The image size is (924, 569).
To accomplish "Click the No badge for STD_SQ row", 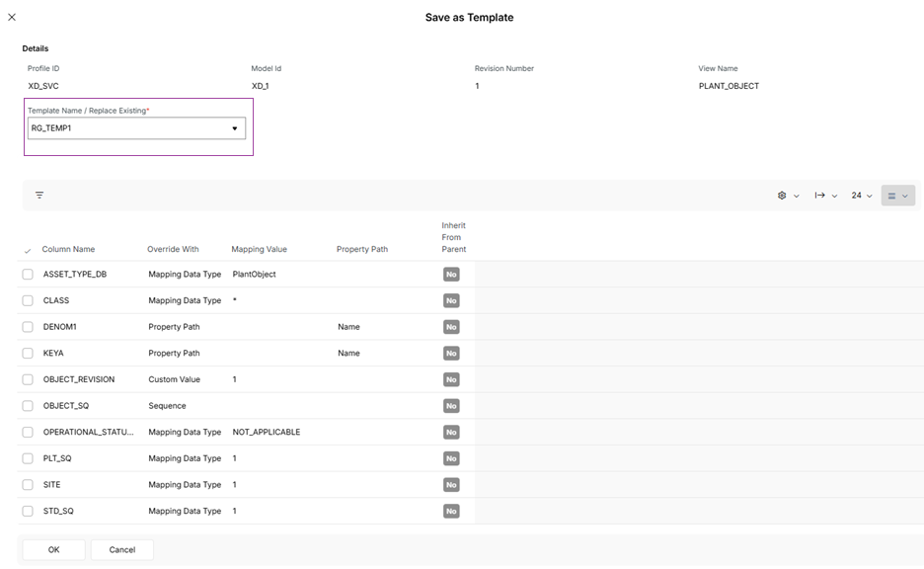I will (451, 512).
